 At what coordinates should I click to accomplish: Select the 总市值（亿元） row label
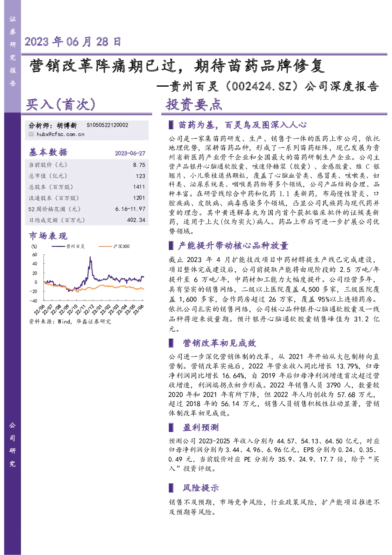48,176
